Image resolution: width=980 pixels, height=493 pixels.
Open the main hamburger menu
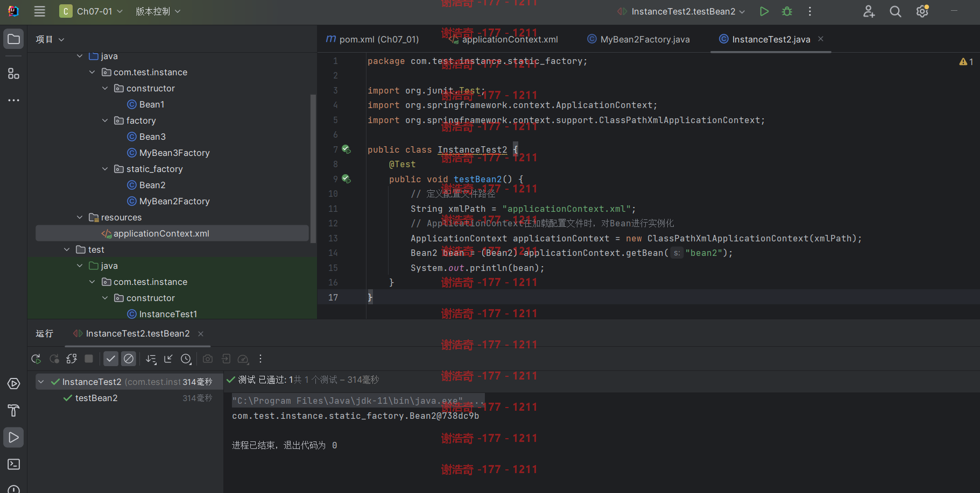click(39, 11)
